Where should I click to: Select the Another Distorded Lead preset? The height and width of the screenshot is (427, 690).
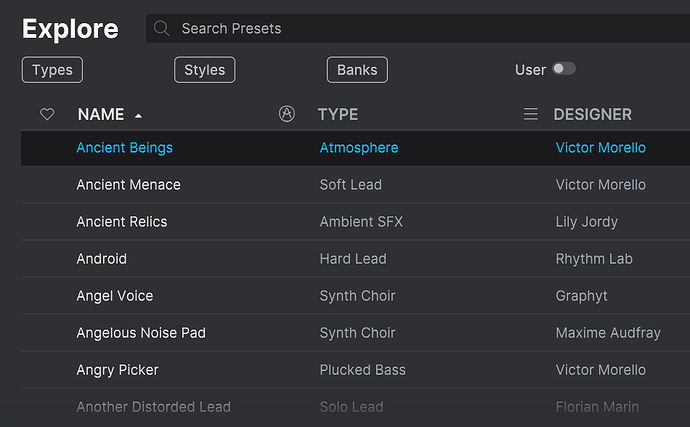[x=154, y=407]
